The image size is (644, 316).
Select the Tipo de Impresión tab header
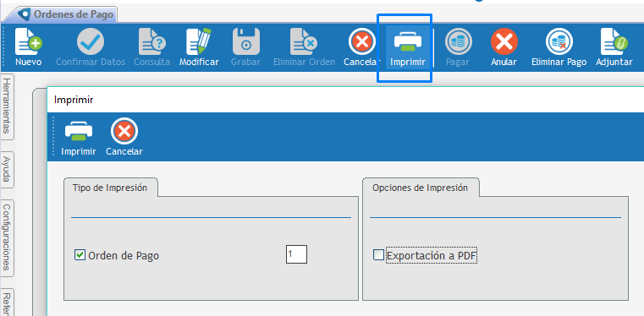tap(110, 188)
